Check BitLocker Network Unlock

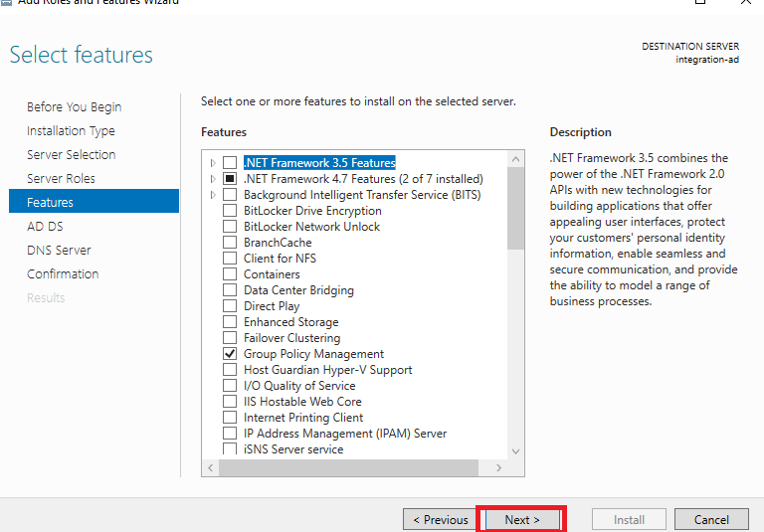point(230,227)
